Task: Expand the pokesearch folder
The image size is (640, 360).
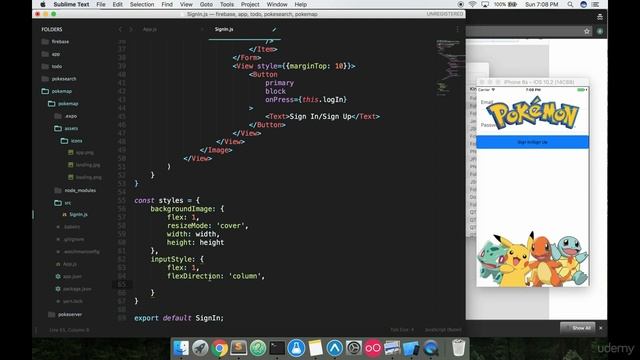Action: tap(59, 79)
